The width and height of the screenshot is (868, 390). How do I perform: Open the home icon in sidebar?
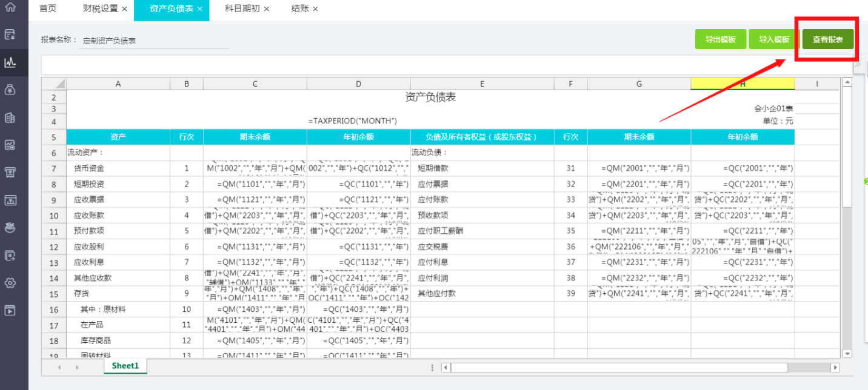(x=10, y=8)
